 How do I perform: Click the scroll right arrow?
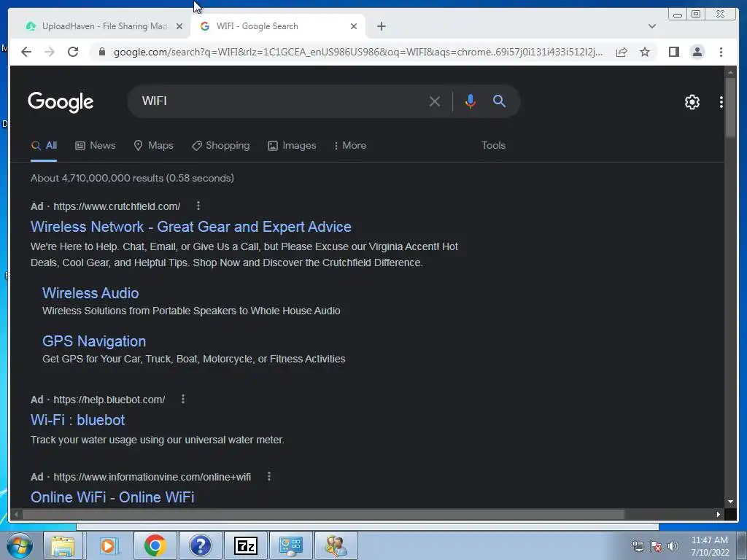click(x=719, y=514)
